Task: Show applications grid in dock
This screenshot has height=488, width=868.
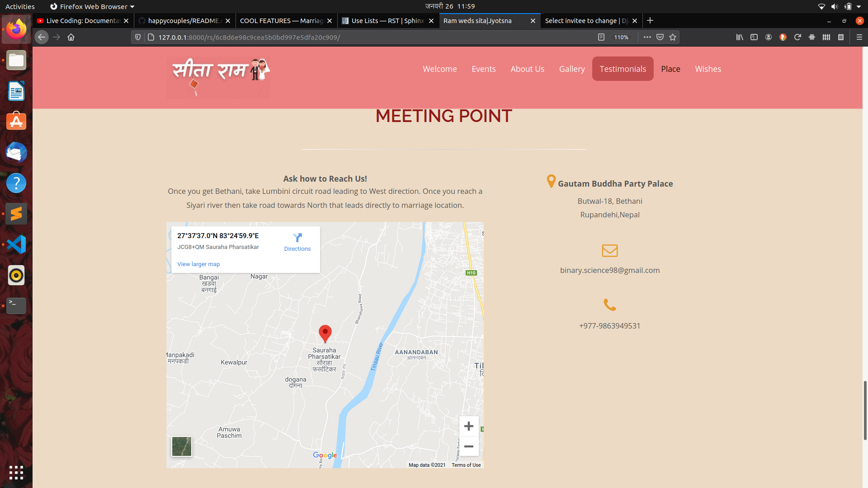Action: coord(16,472)
